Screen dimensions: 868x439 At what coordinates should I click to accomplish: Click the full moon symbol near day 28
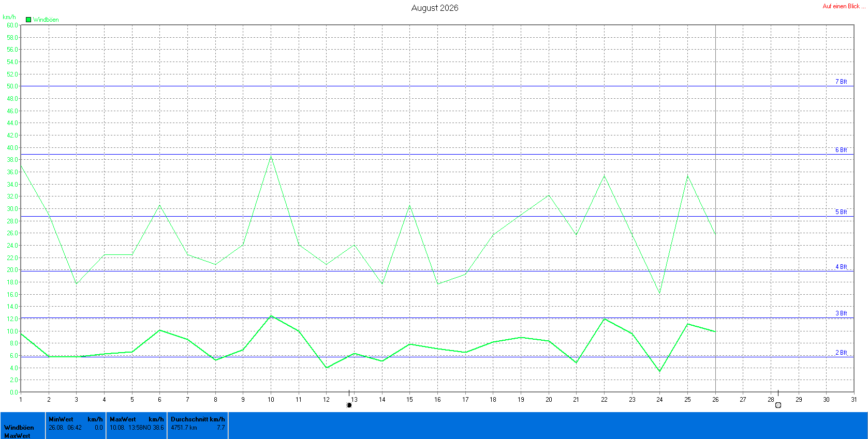778,405
